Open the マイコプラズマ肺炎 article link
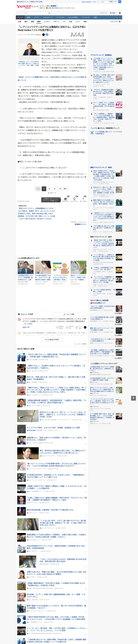 (x=53, y=428)
